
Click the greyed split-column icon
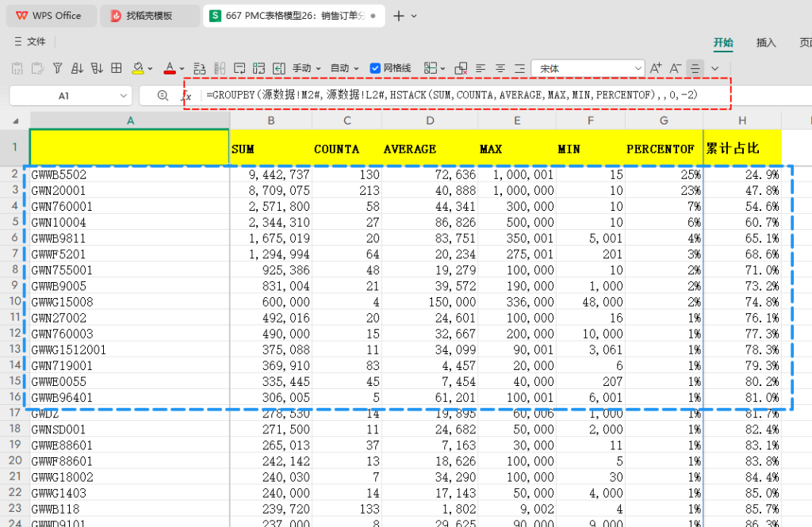(x=220, y=68)
